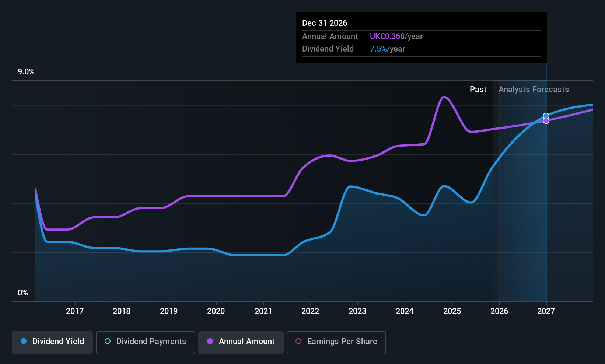Viewport: 605px width, 364px height.
Task: Click the 2023 x-axis label
Action: tap(357, 311)
